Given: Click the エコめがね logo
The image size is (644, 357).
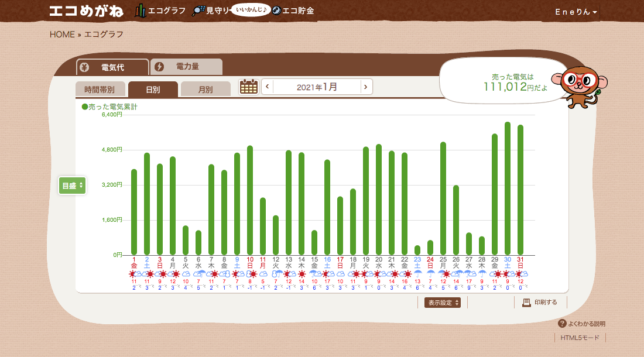Looking at the screenshot, I should point(86,11).
